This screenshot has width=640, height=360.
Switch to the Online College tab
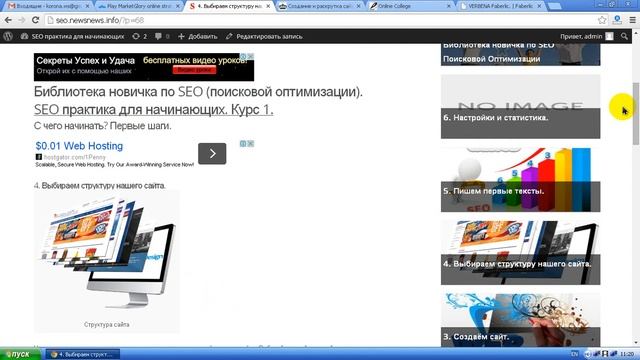pyautogui.click(x=409, y=6)
